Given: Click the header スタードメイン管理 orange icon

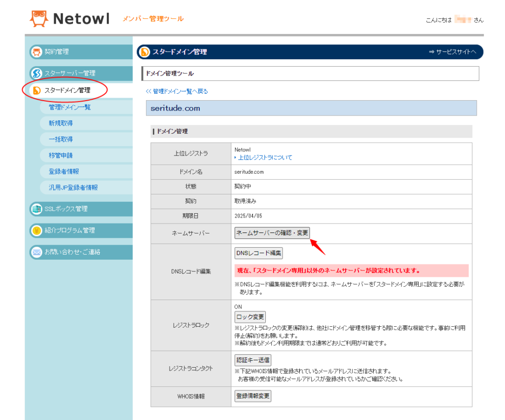Looking at the screenshot, I should (144, 52).
